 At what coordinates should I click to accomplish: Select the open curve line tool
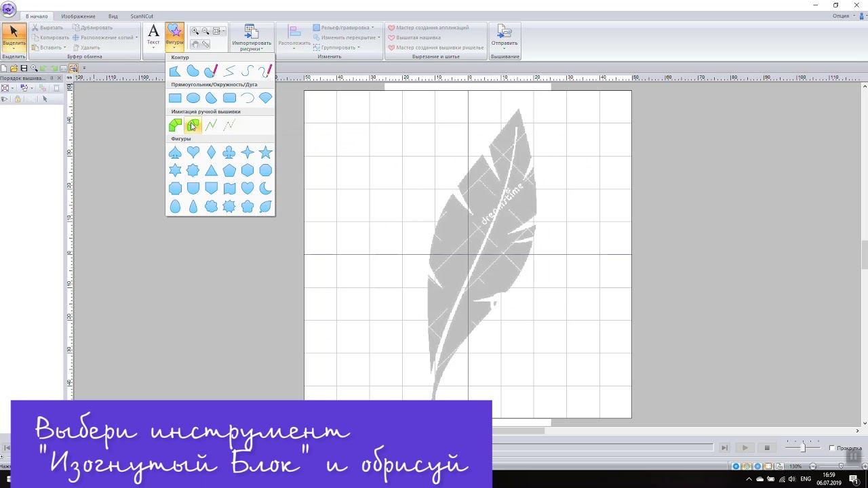pyautogui.click(x=248, y=70)
